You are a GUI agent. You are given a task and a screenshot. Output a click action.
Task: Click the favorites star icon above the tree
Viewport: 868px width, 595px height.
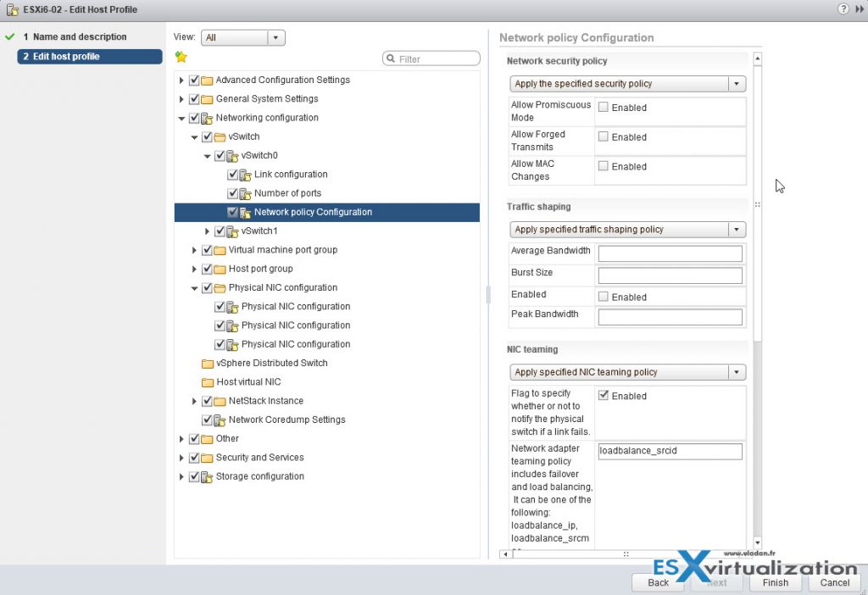pyautogui.click(x=181, y=58)
